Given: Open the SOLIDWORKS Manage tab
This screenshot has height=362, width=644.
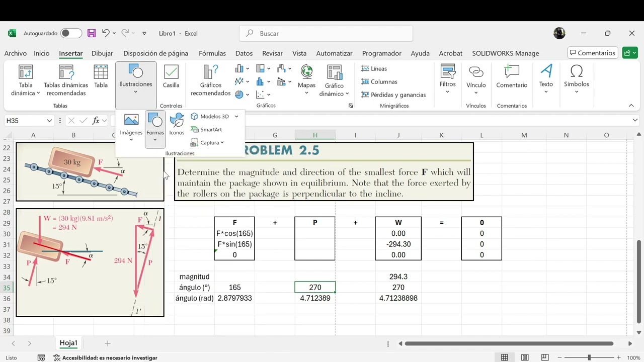Looking at the screenshot, I should pyautogui.click(x=505, y=53).
